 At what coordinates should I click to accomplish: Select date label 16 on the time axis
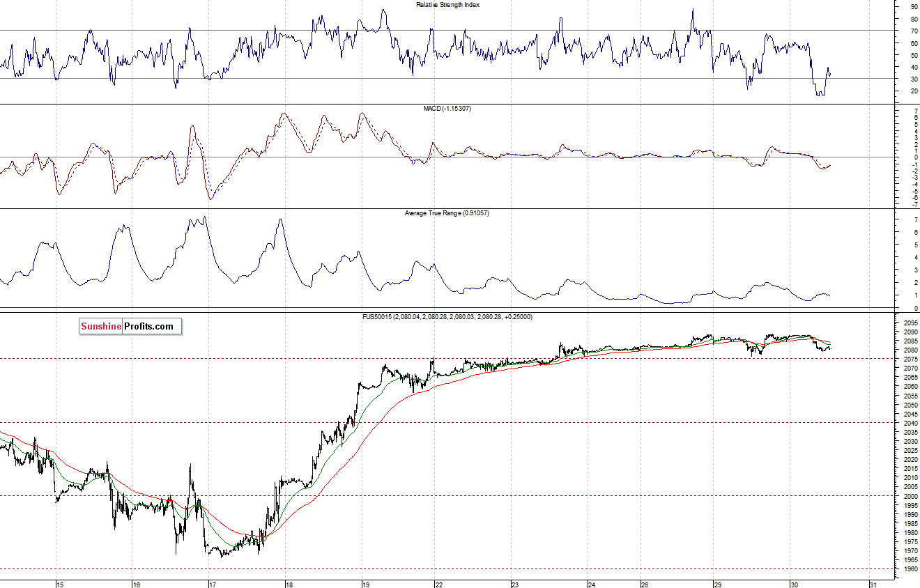coord(137,584)
